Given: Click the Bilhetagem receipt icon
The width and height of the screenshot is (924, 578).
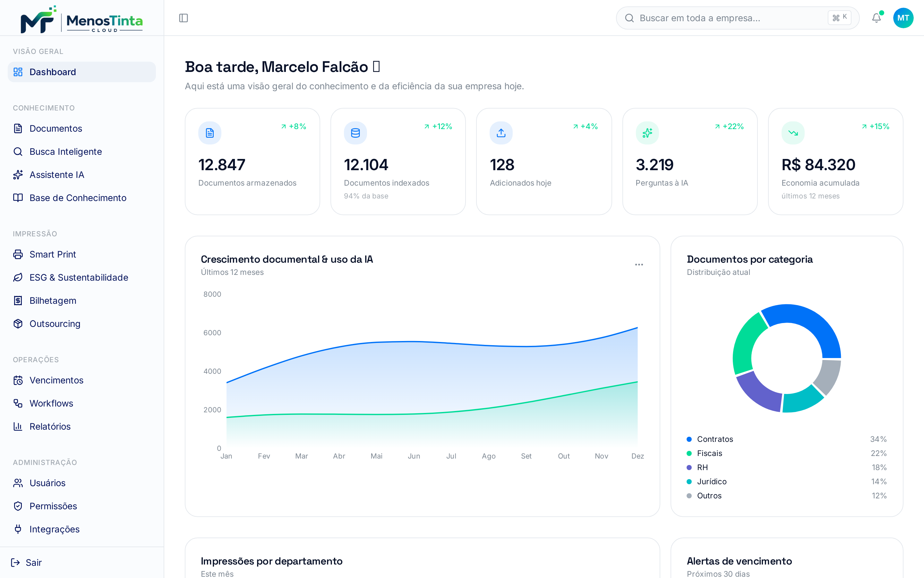Looking at the screenshot, I should 18,301.
